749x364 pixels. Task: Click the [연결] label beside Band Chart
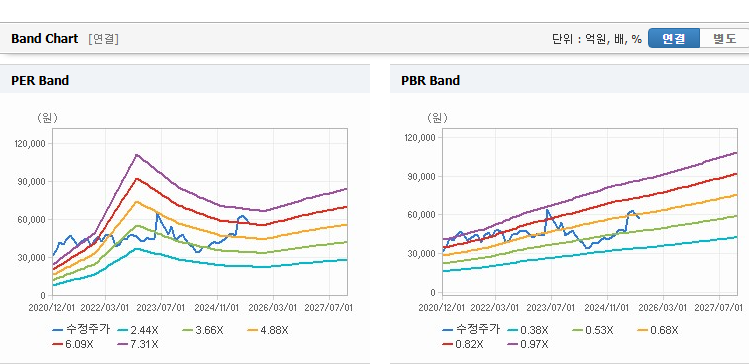(103, 39)
